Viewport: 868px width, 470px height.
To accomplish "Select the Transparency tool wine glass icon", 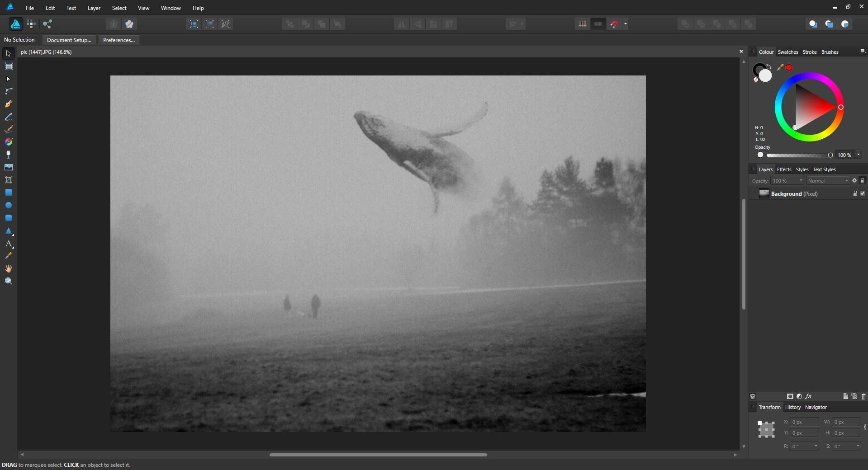I will pos(8,155).
